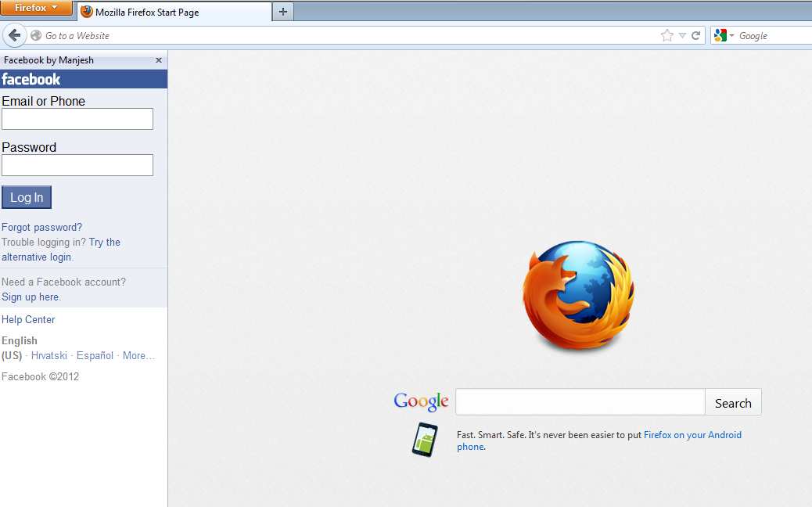Click the Search button
Viewport: 812px width, 507px height.
[733, 402]
